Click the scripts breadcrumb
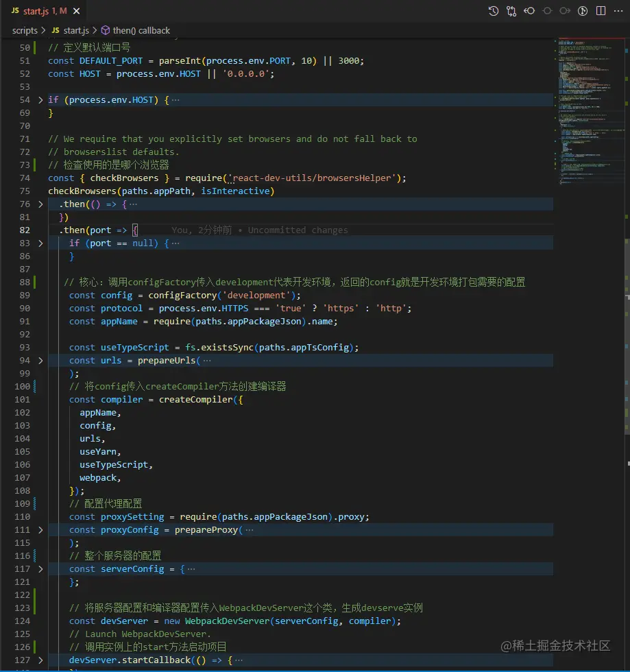Image resolution: width=630 pixels, height=672 pixels. (25, 30)
